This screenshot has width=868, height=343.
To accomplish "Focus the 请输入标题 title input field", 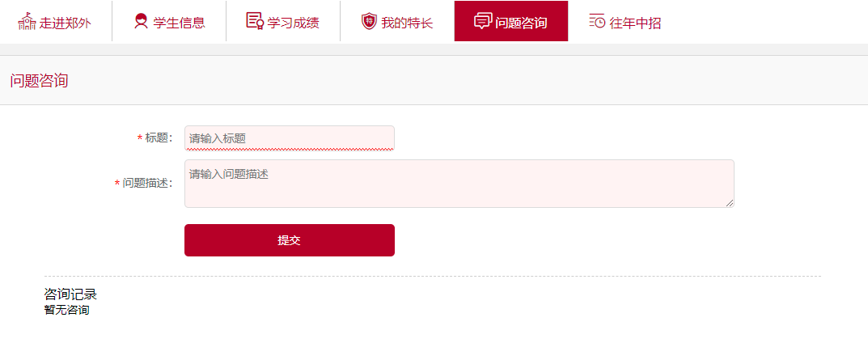I will coord(289,138).
